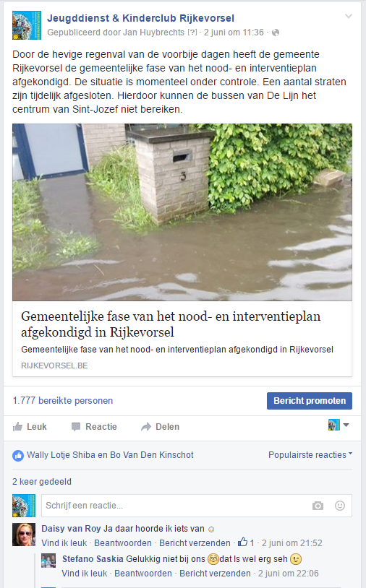This screenshot has width=366, height=588.
Task: Open the emoji smiley picker
Action: click(340, 506)
